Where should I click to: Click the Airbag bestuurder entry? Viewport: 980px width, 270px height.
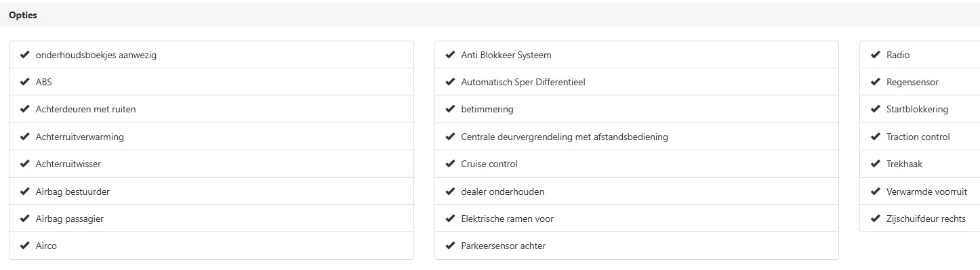point(211,192)
